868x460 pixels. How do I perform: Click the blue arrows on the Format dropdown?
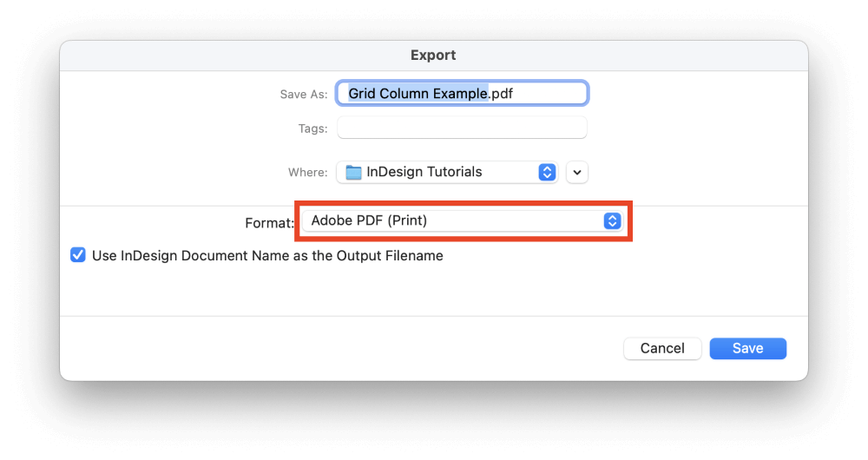[612, 220]
